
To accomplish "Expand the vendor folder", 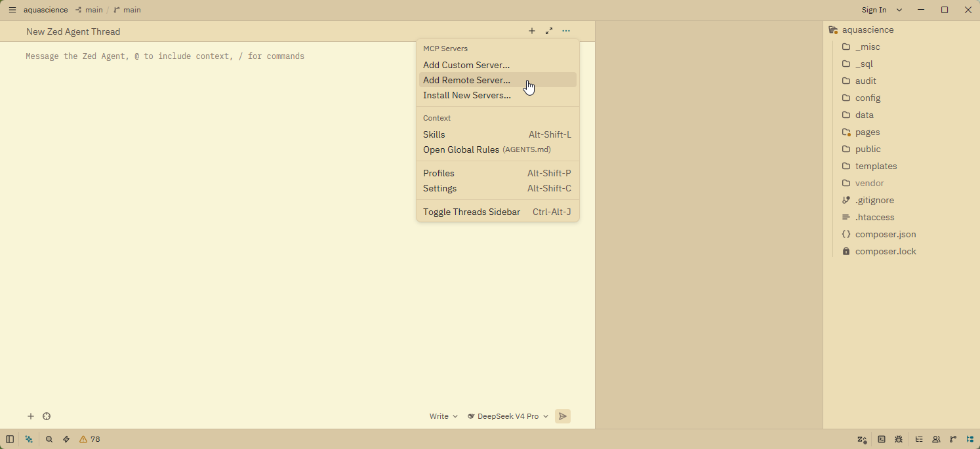I will coord(901,183).
